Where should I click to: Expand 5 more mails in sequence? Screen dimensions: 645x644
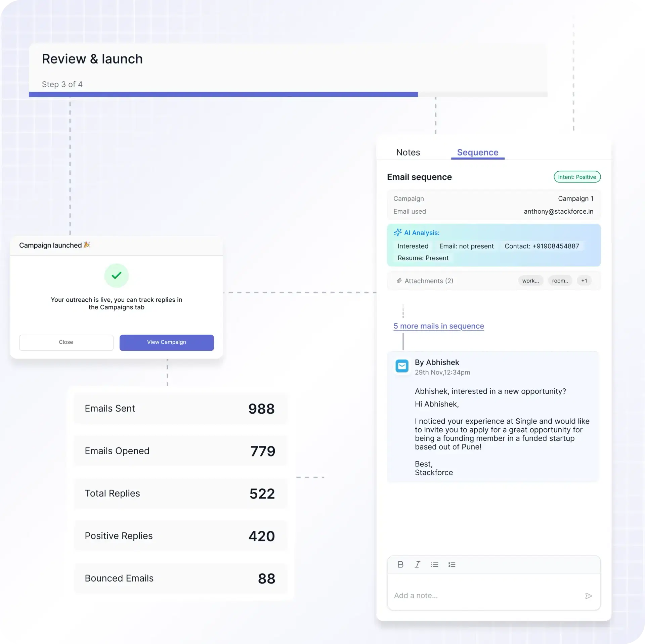tap(438, 326)
